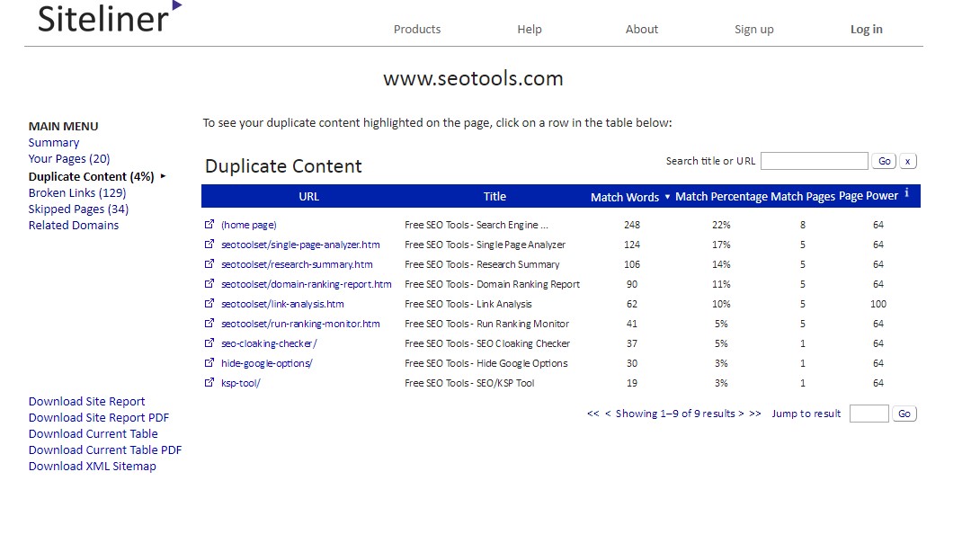This screenshot has height=534, width=980.
Task: Clear search with the x button
Action: click(907, 161)
